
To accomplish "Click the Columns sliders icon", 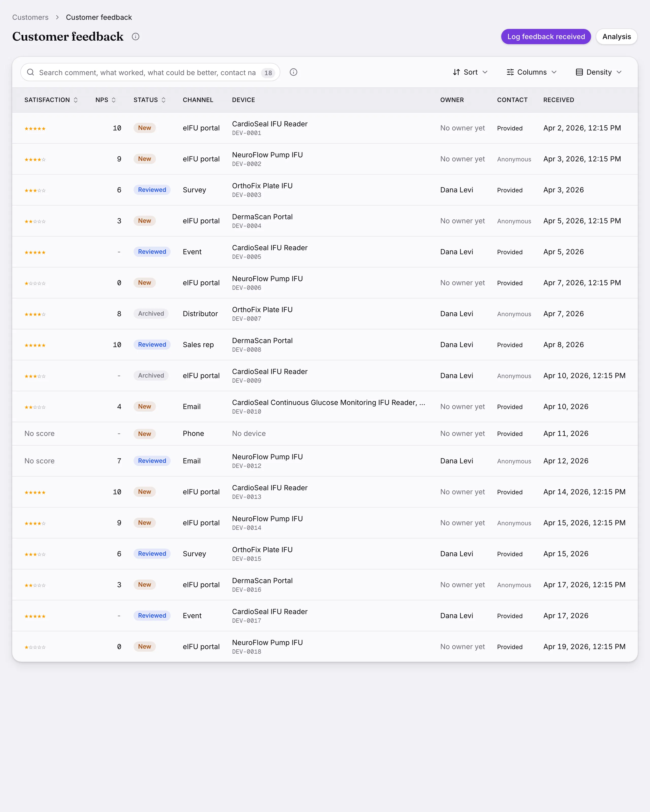I will (510, 72).
